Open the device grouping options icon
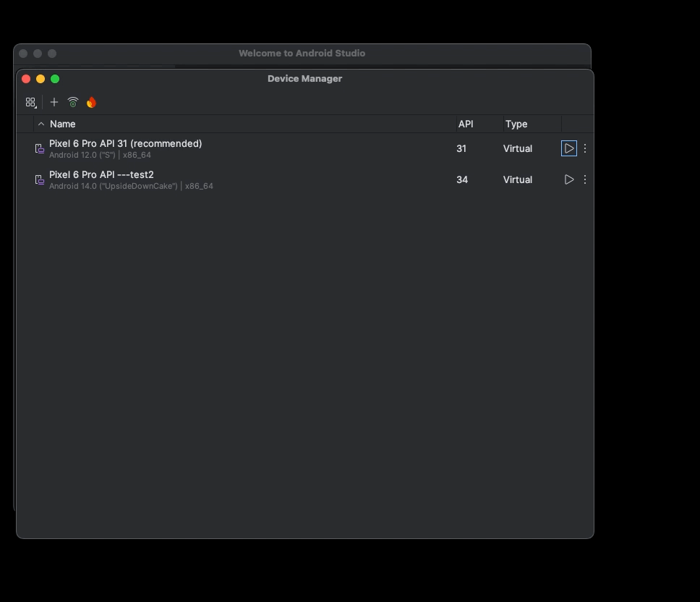Viewport: 700px width, 602px height. pos(30,103)
